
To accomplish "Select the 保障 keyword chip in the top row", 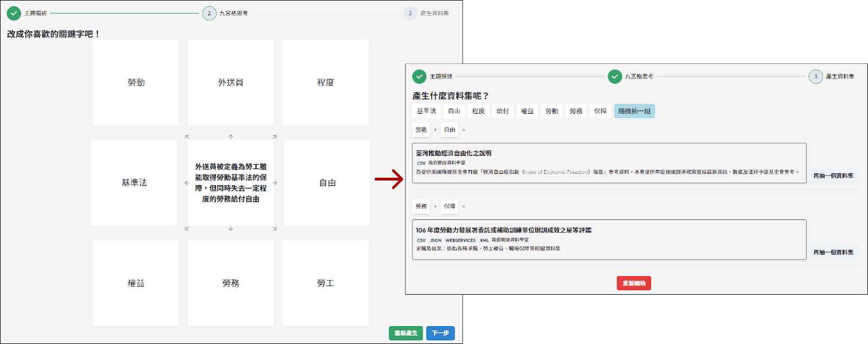I will 600,111.
